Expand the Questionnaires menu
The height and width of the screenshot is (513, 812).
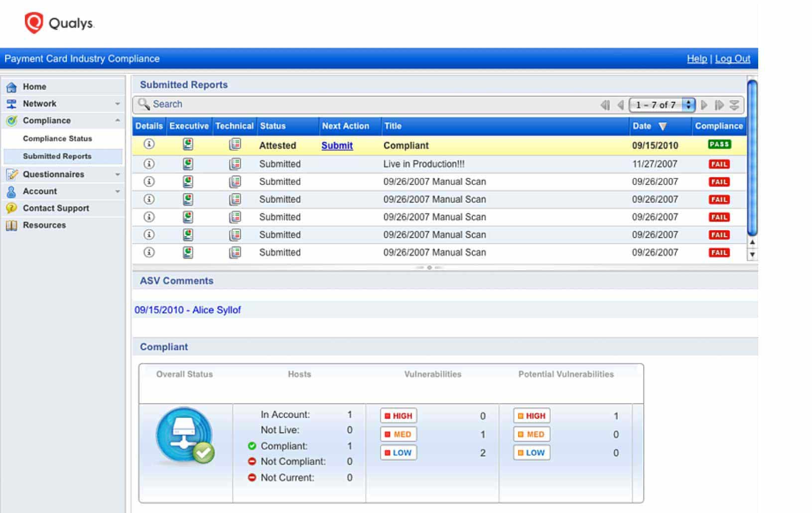118,175
